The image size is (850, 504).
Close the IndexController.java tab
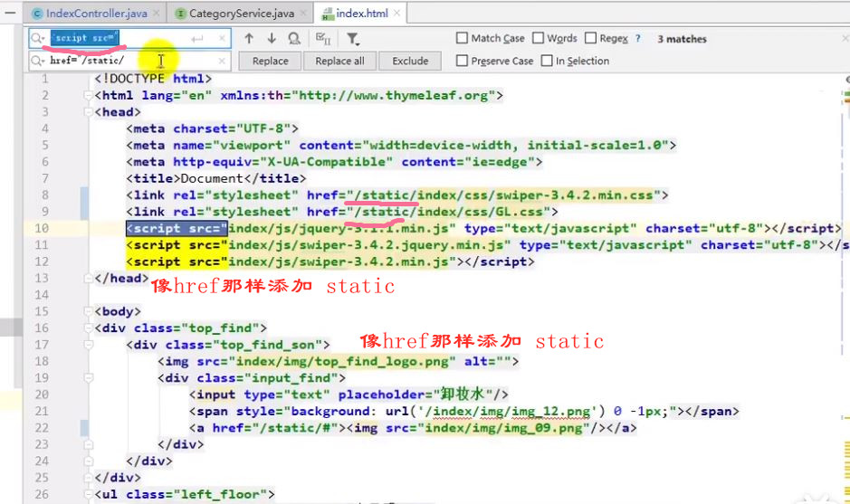156,13
